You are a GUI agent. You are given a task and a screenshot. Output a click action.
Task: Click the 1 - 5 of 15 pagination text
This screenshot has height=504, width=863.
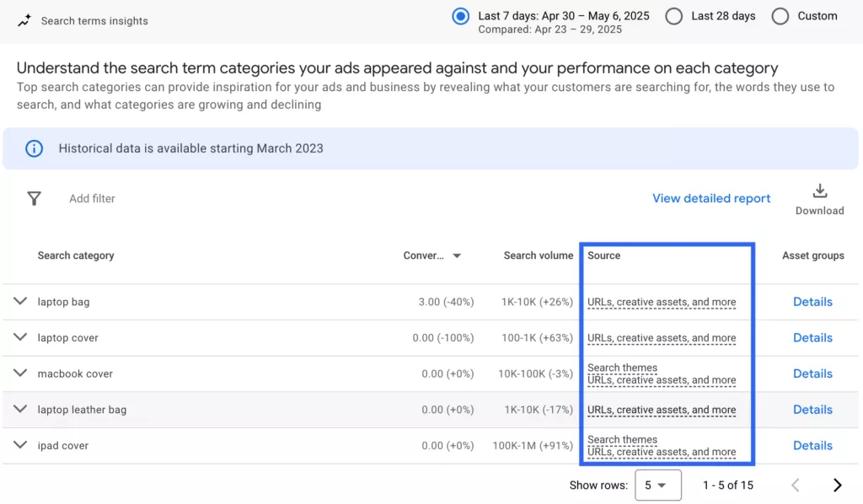pos(727,485)
